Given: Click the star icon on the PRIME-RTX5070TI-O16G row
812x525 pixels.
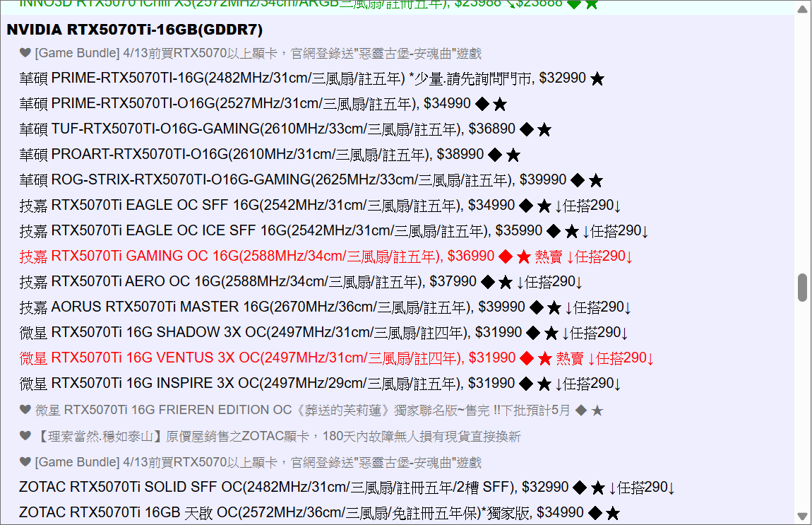Looking at the screenshot, I should click(500, 104).
